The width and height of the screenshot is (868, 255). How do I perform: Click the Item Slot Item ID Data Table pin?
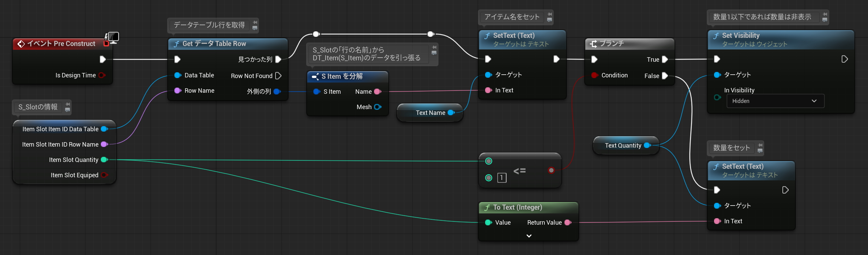coord(104,129)
